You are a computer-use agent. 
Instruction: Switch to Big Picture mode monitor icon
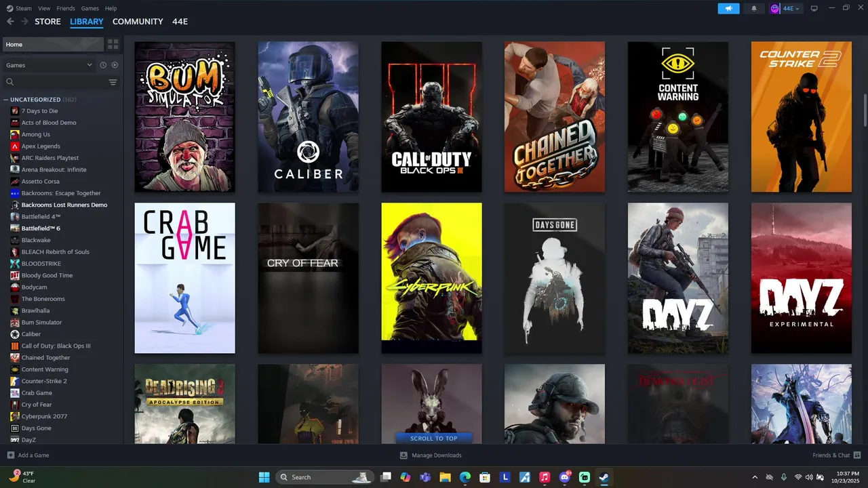tap(814, 8)
